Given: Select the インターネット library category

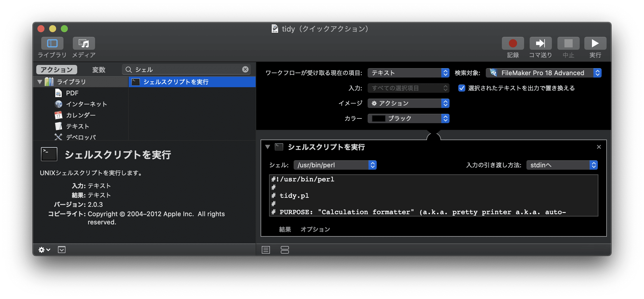Looking at the screenshot, I should coord(87,104).
